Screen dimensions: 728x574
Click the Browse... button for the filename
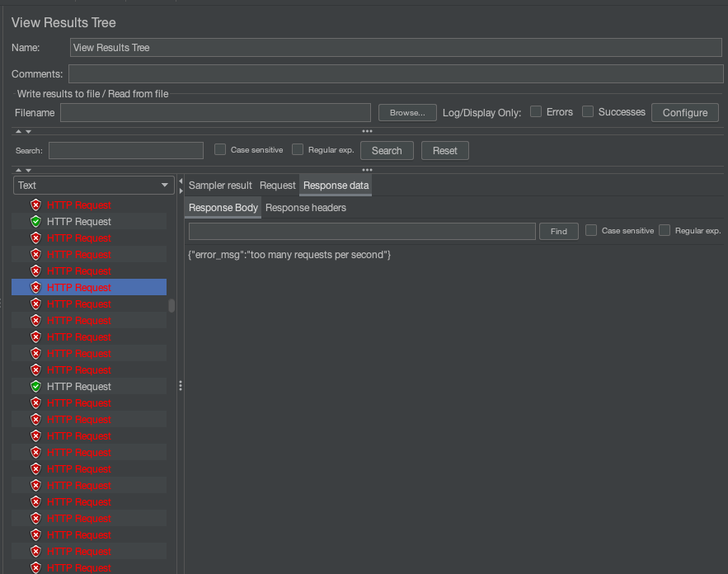tap(406, 113)
